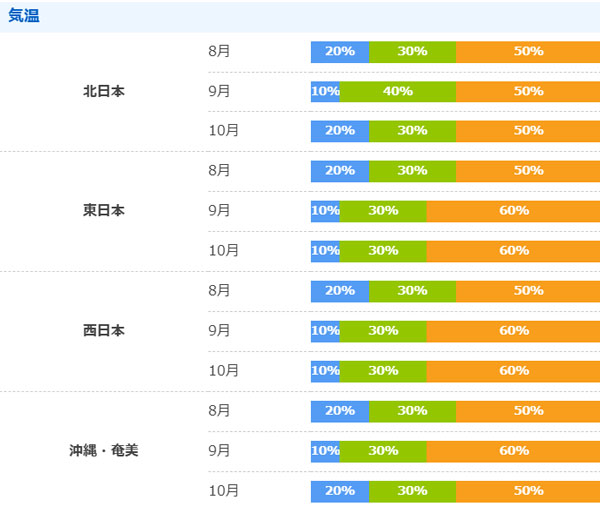Viewport: 600px width, 510px height.
Task: Click the 気温 section heading
Action: coord(24,16)
